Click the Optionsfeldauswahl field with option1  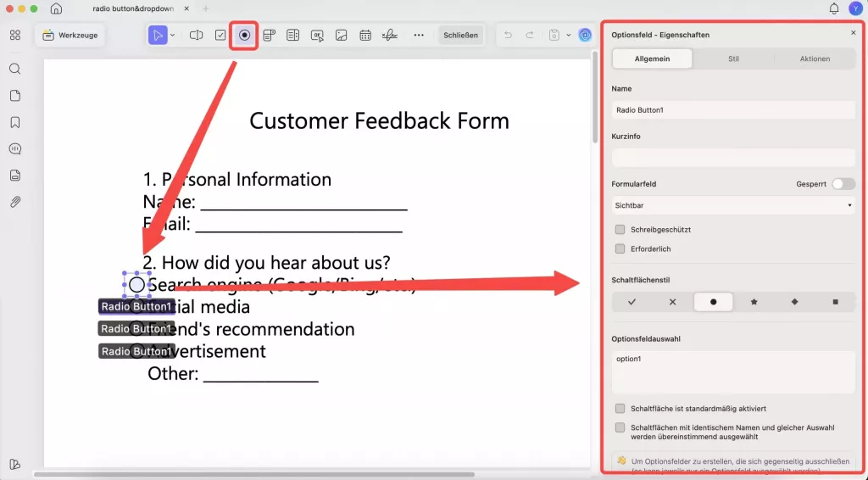click(x=733, y=372)
